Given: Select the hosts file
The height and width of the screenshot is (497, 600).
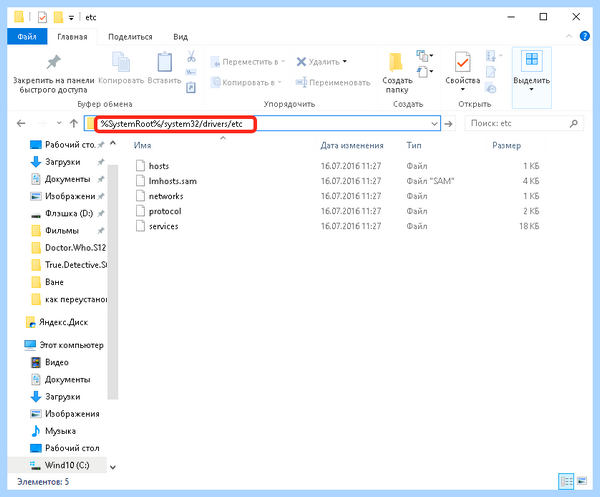Looking at the screenshot, I should point(159,166).
